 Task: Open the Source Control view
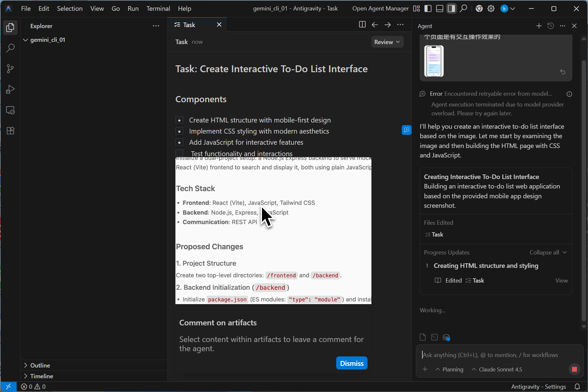coord(10,69)
